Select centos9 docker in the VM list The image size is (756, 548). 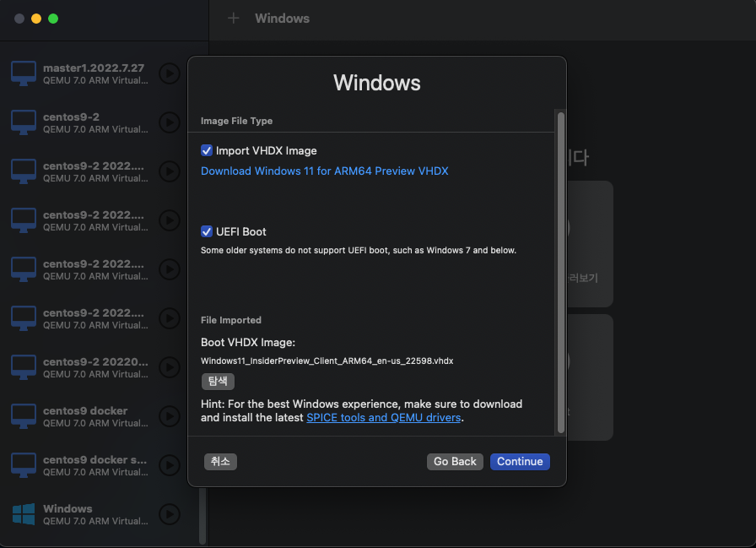pyautogui.click(x=95, y=416)
